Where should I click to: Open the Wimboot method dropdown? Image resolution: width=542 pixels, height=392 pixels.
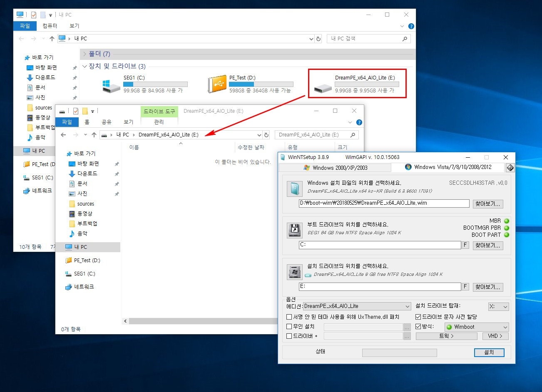point(477,327)
